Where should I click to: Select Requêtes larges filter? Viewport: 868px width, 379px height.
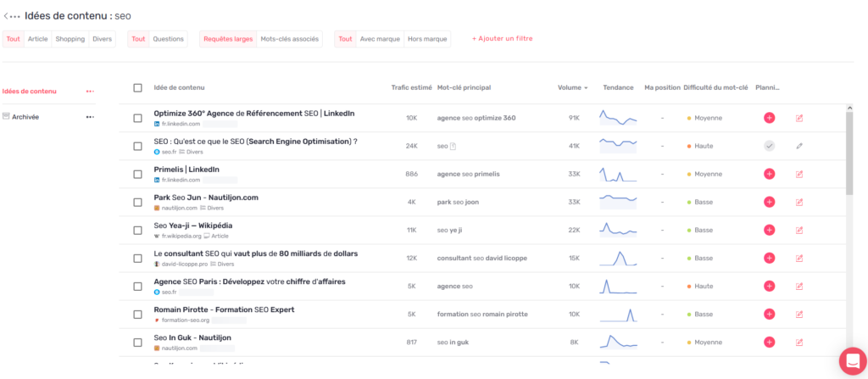point(228,39)
